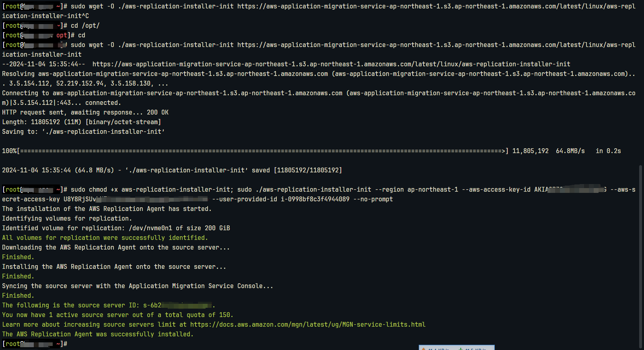Click the orange upload speed arrow icon
The image size is (644, 350).
[424, 348]
